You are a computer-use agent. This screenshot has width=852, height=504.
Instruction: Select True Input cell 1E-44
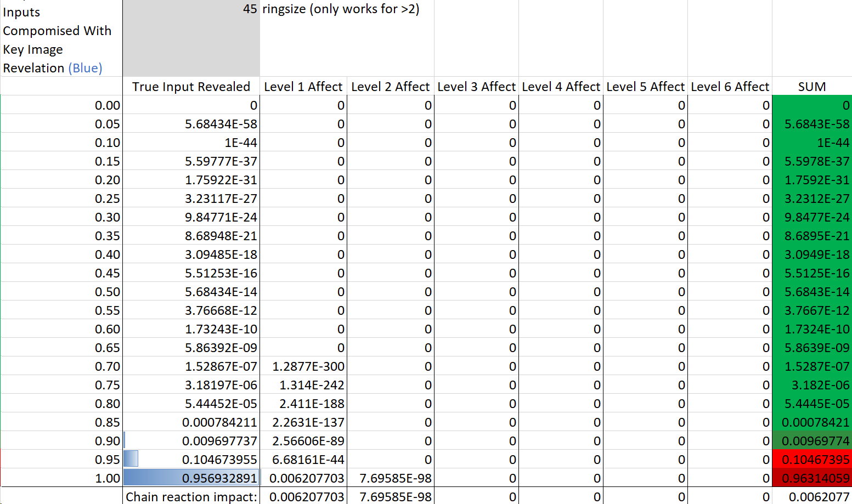191,142
